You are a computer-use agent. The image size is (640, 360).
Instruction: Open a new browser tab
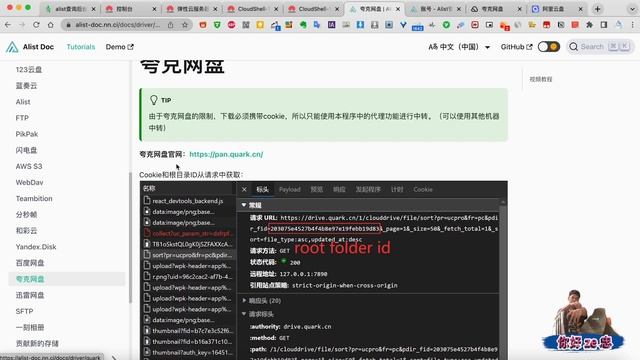tap(598, 9)
